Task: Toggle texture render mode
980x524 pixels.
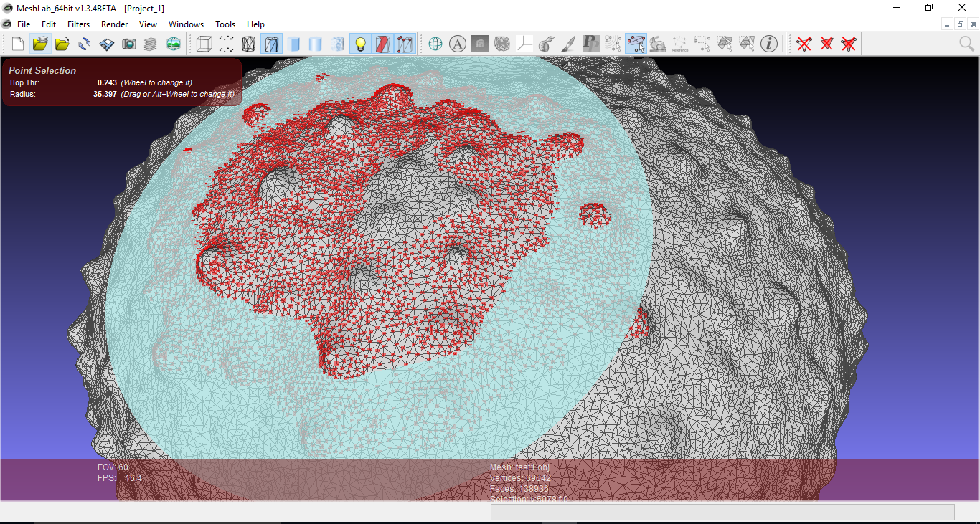Action: click(x=338, y=44)
